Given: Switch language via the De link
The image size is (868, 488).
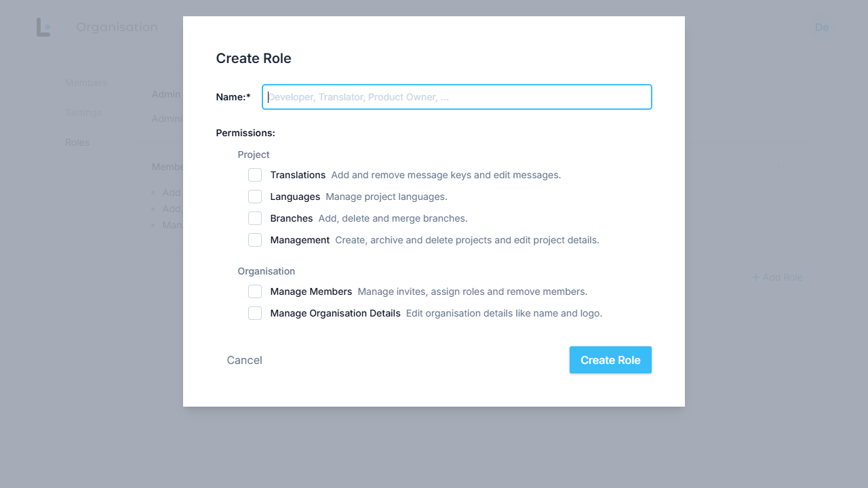Looking at the screenshot, I should (822, 27).
